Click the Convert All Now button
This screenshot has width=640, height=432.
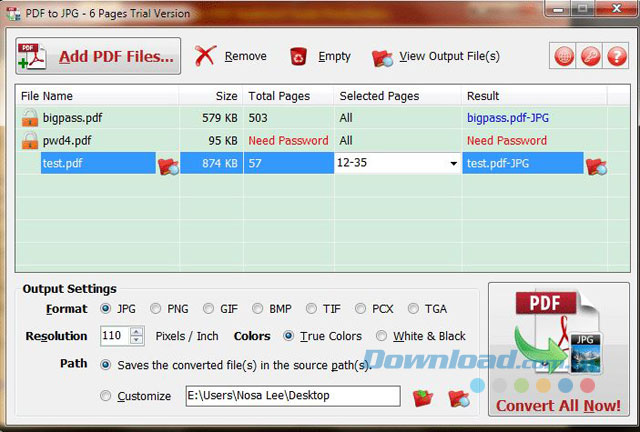[x=558, y=349]
